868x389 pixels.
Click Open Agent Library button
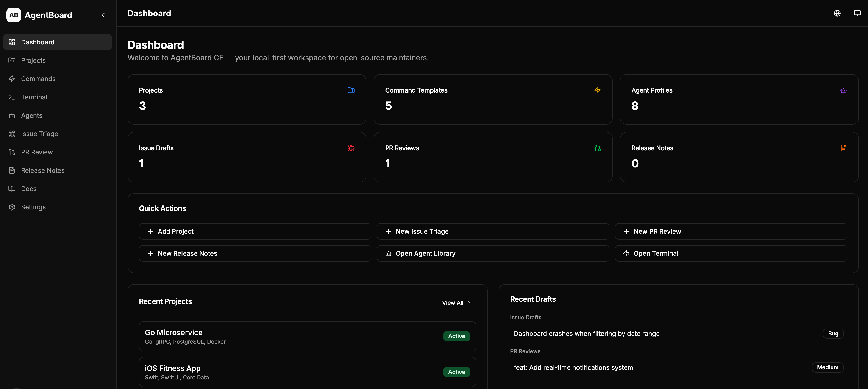click(x=493, y=253)
